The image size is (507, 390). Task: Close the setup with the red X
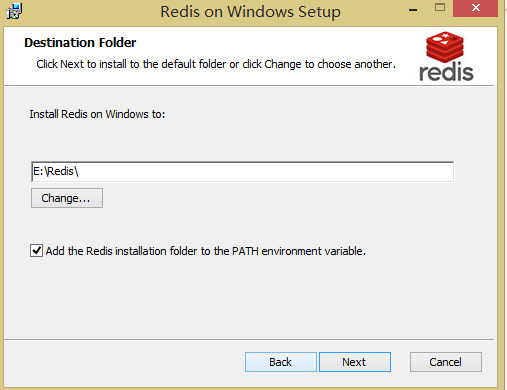click(x=475, y=8)
